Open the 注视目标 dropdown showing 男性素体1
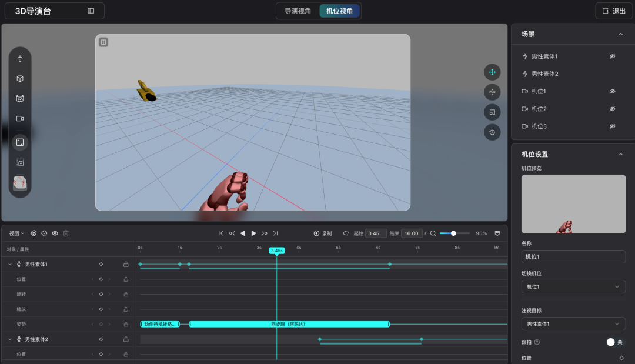 coord(573,324)
